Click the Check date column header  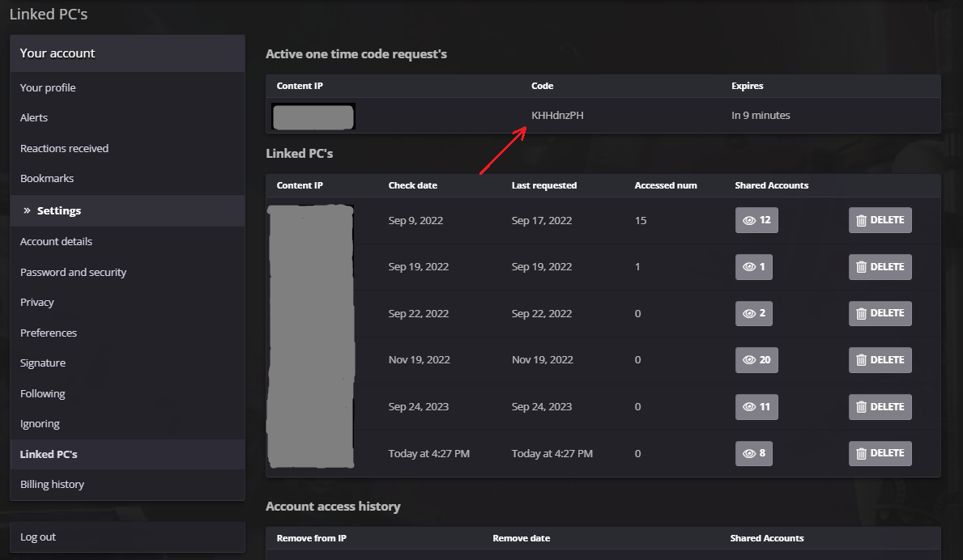pos(413,185)
